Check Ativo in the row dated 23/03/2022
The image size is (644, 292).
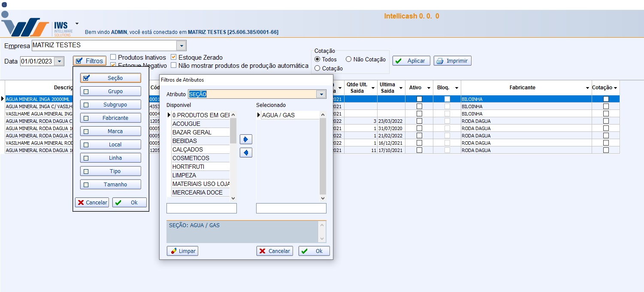(419, 121)
